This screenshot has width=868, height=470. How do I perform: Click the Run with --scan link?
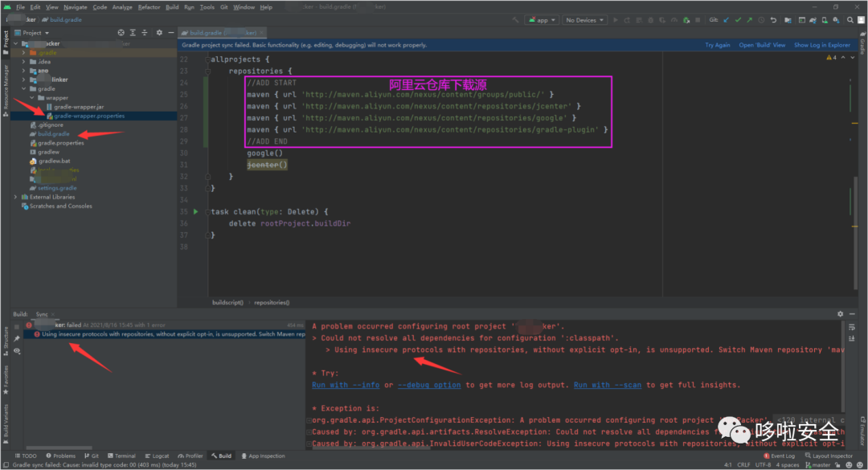point(608,385)
